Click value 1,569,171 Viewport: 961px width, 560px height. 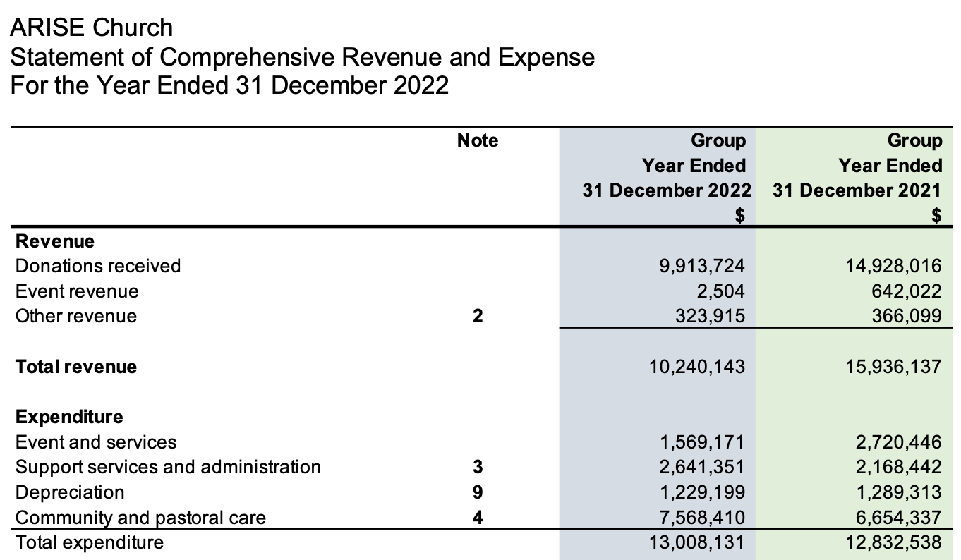701,442
